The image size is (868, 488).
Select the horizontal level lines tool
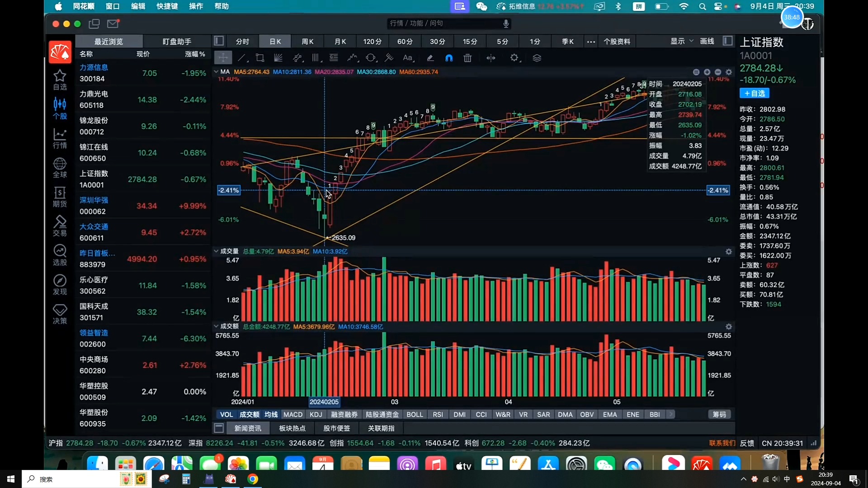[x=334, y=58]
